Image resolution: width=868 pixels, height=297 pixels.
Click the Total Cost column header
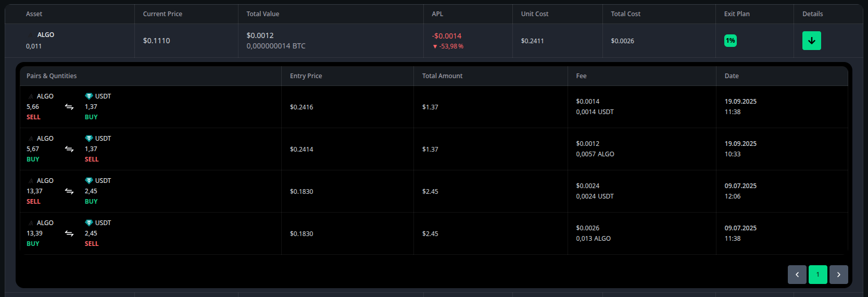(626, 14)
